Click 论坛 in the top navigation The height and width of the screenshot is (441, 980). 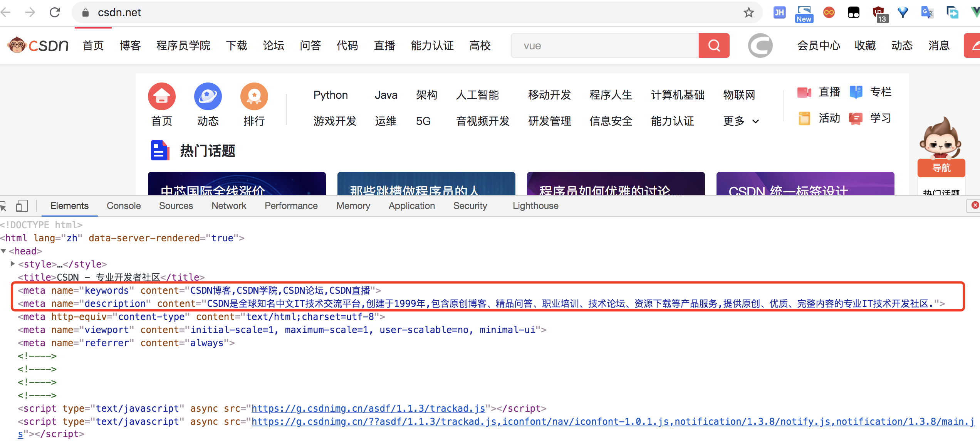pyautogui.click(x=274, y=45)
